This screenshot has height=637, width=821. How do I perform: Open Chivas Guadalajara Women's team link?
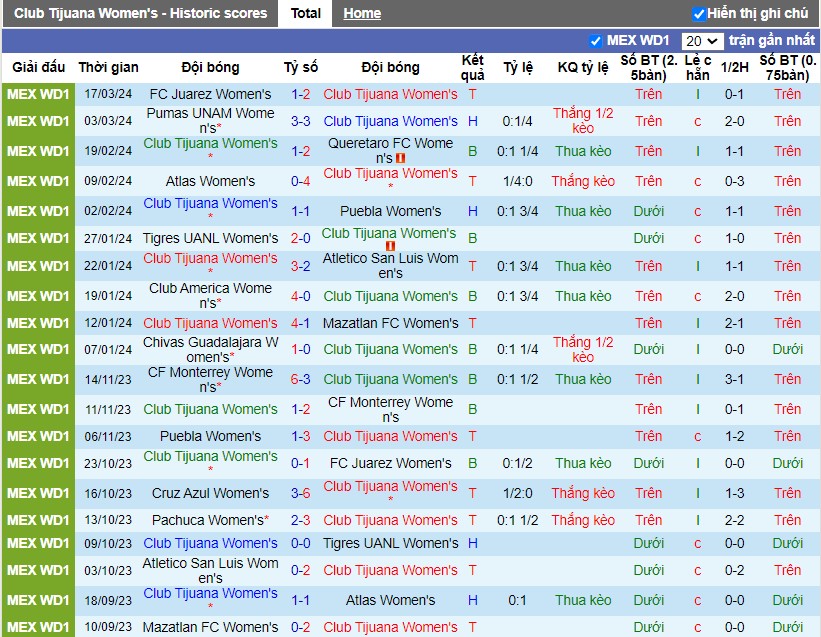(210, 349)
